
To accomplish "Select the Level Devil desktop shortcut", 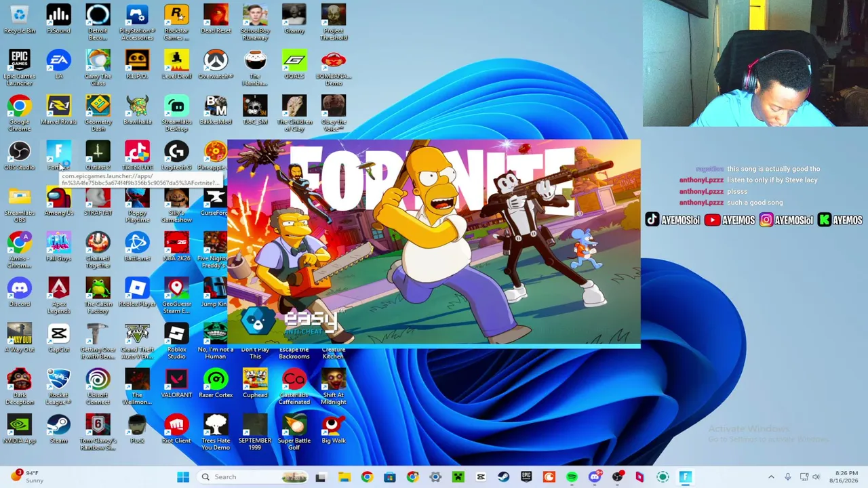I will coord(176,64).
